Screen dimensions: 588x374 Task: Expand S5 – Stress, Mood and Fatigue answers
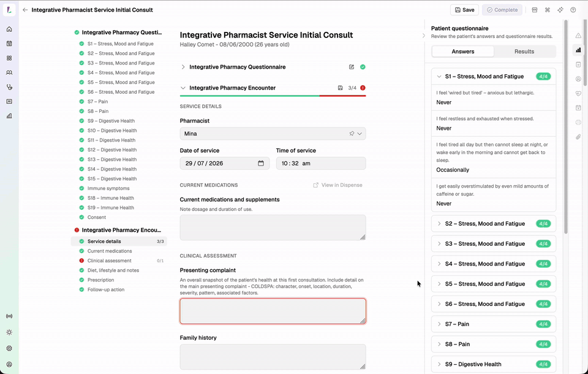click(494, 284)
